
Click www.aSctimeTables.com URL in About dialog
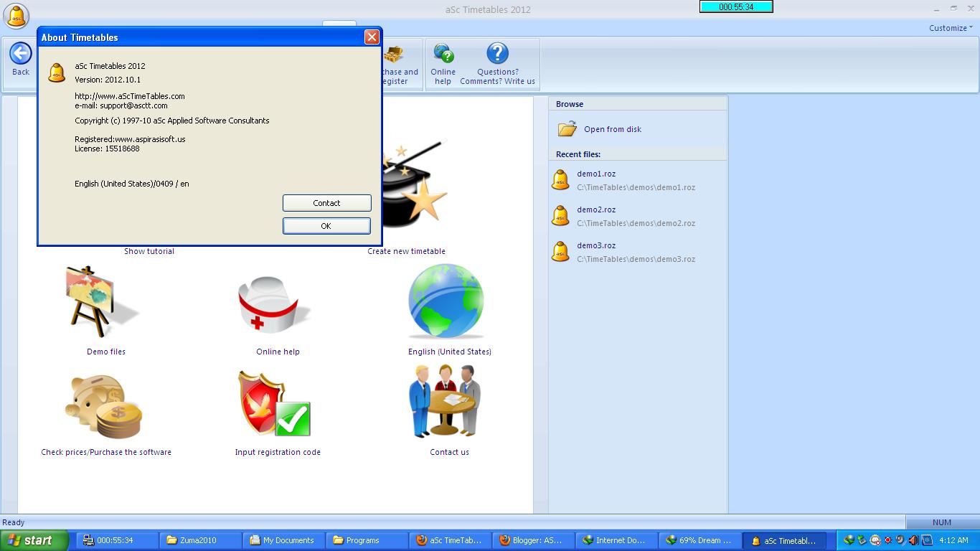pyautogui.click(x=130, y=96)
